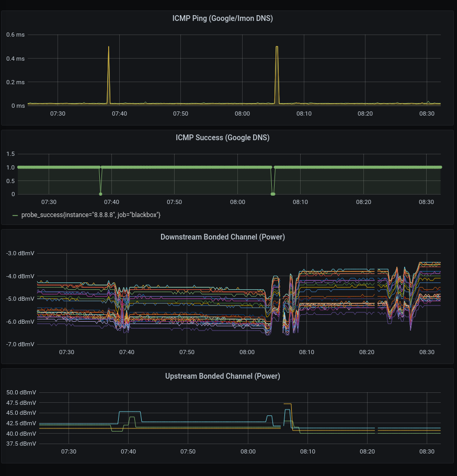Click the second ping spike peak near 08:05

(x=277, y=47)
